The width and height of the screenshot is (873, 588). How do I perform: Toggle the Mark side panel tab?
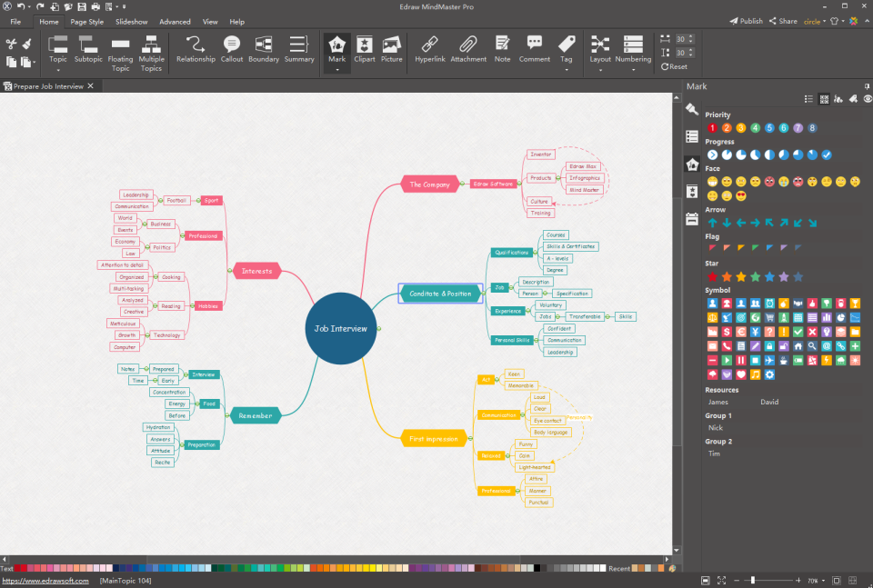692,164
